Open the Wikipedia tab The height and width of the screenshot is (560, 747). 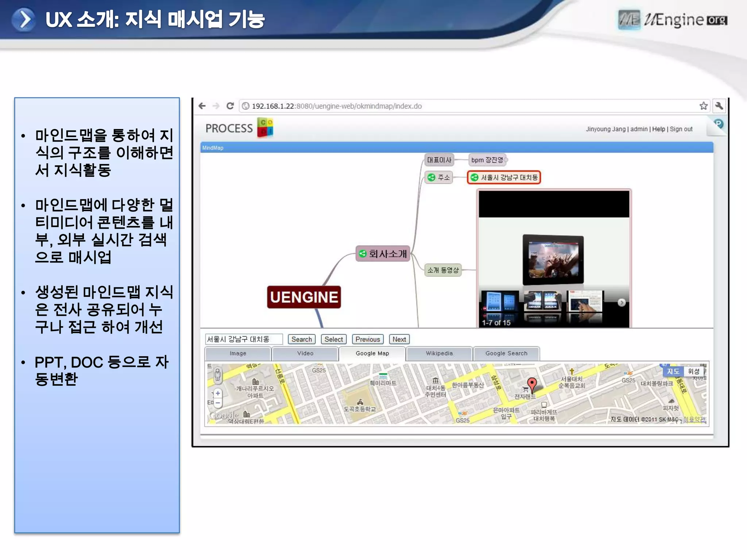click(439, 353)
